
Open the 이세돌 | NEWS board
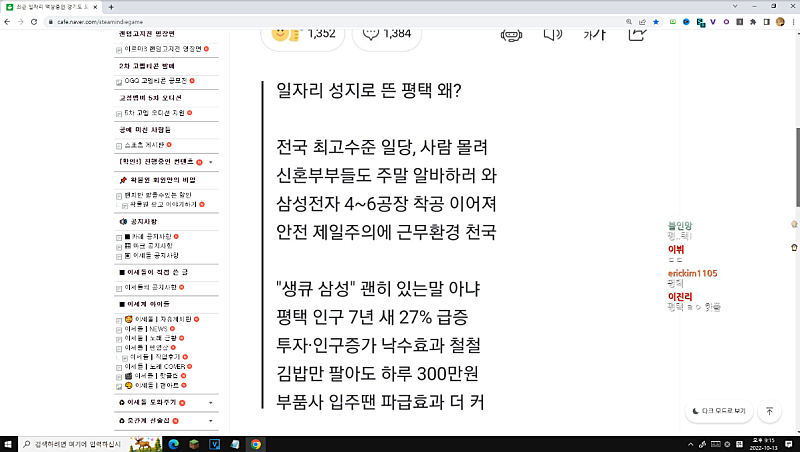pyautogui.click(x=146, y=329)
